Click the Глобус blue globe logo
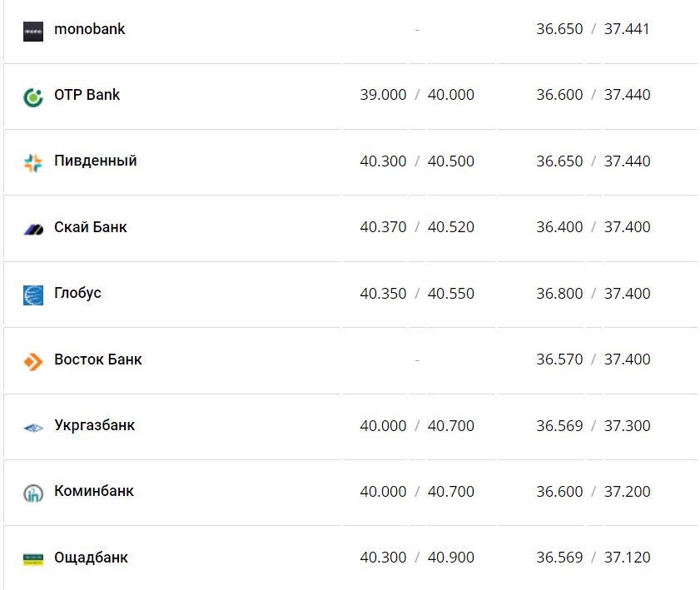 (33, 295)
